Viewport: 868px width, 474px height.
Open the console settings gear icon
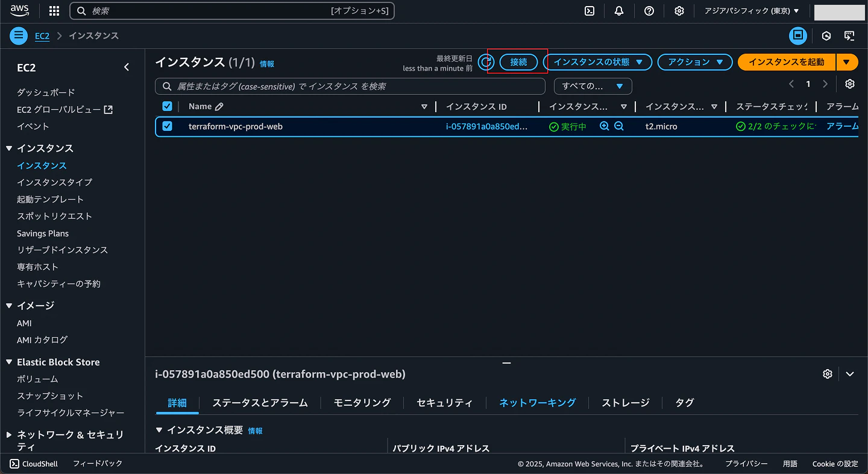pyautogui.click(x=679, y=10)
